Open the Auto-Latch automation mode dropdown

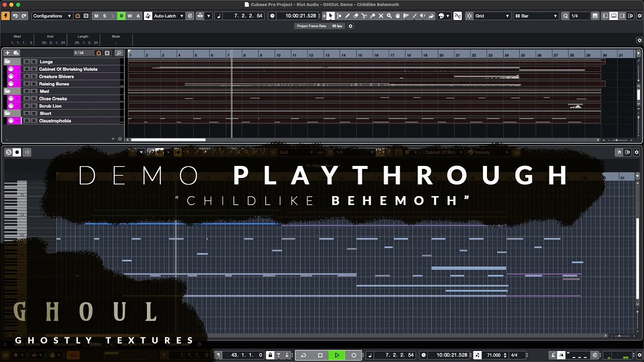coord(169,16)
